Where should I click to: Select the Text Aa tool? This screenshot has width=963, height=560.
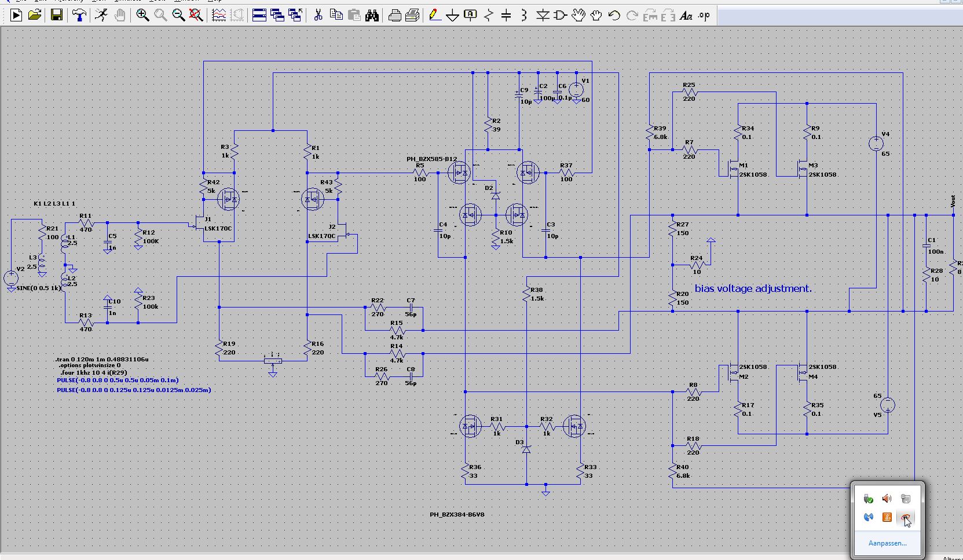(x=686, y=16)
